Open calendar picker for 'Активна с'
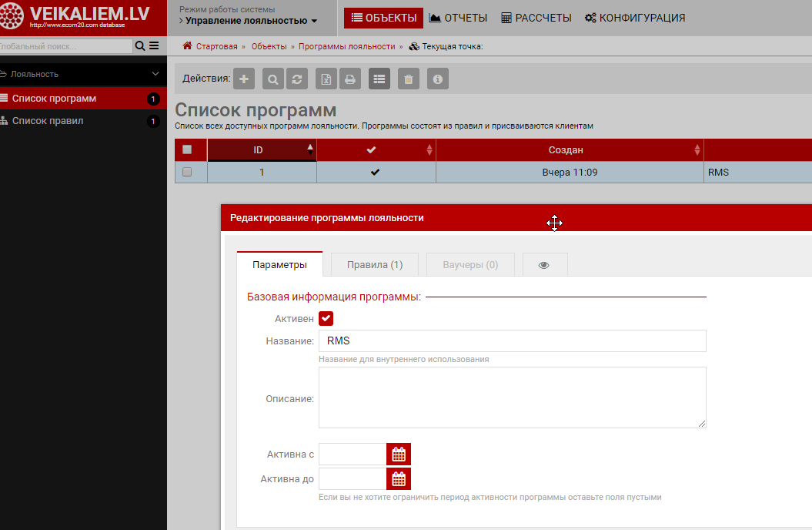Viewport: 812px width, 530px height. coord(399,455)
